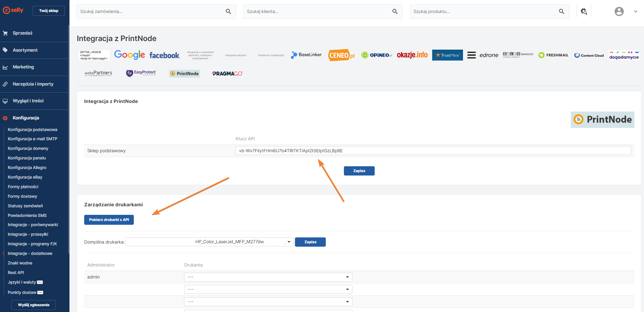Open the user account avatar menu
Image resolution: width=644 pixels, height=312 pixels.
click(619, 12)
